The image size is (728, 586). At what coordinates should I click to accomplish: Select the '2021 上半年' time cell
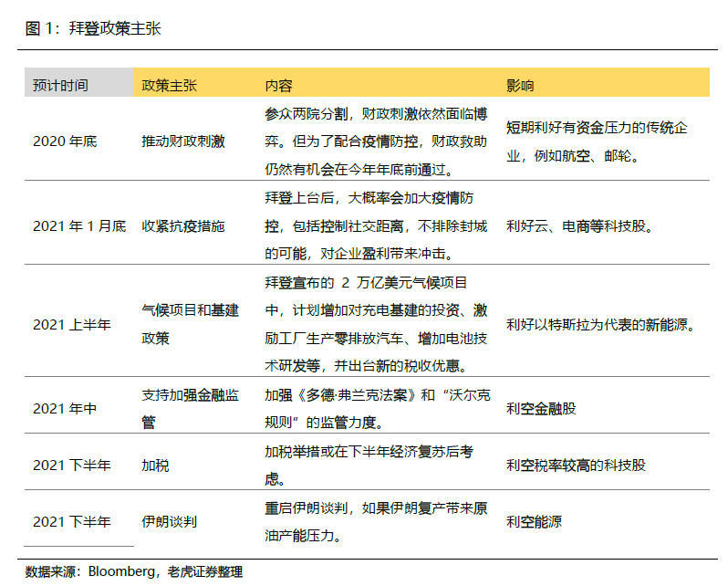tap(71, 325)
